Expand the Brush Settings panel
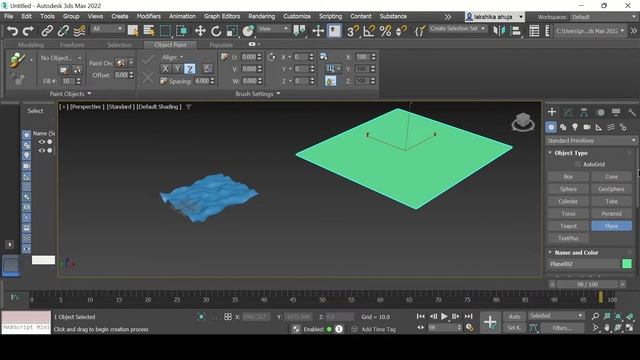The width and height of the screenshot is (640, 360). tap(258, 94)
